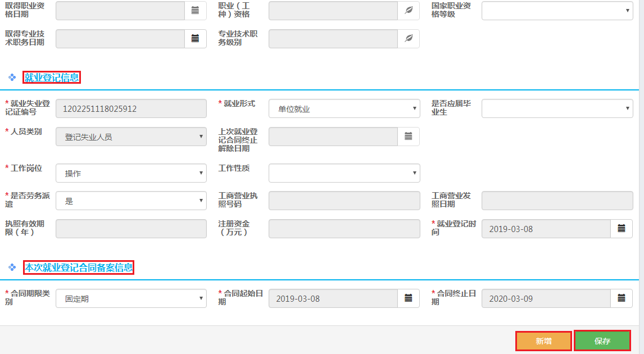This screenshot has height=354, width=644.
Task: Click 就业登记信息 section heading
Action: tap(52, 77)
